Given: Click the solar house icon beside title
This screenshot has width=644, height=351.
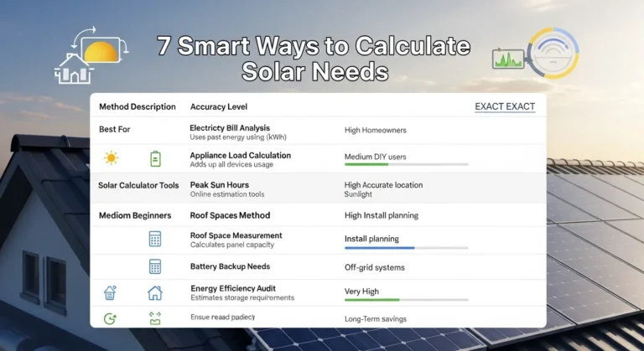Looking at the screenshot, I should [91, 55].
